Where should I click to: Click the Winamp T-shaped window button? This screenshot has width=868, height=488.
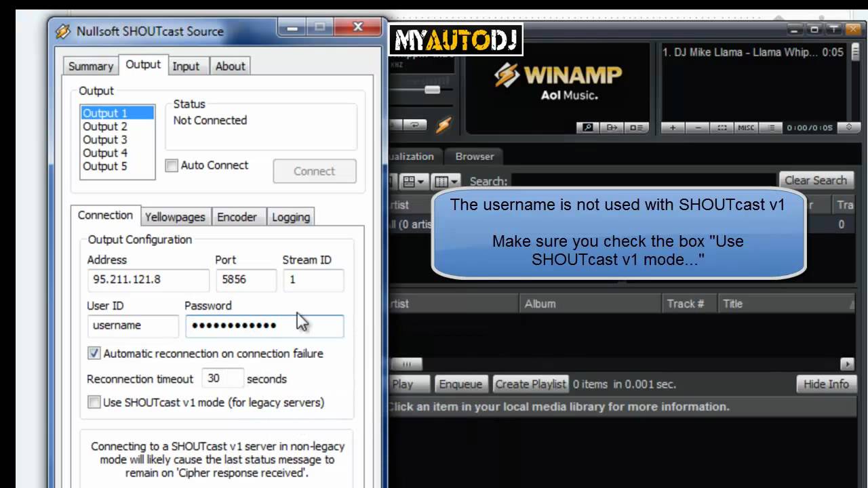pyautogui.click(x=833, y=29)
